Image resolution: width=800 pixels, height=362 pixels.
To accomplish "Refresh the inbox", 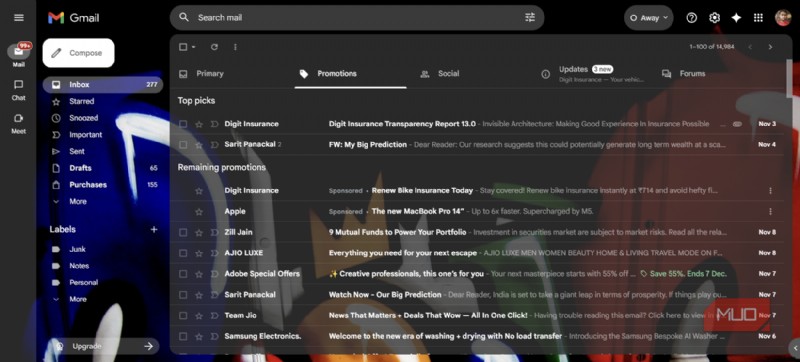I will coord(214,47).
